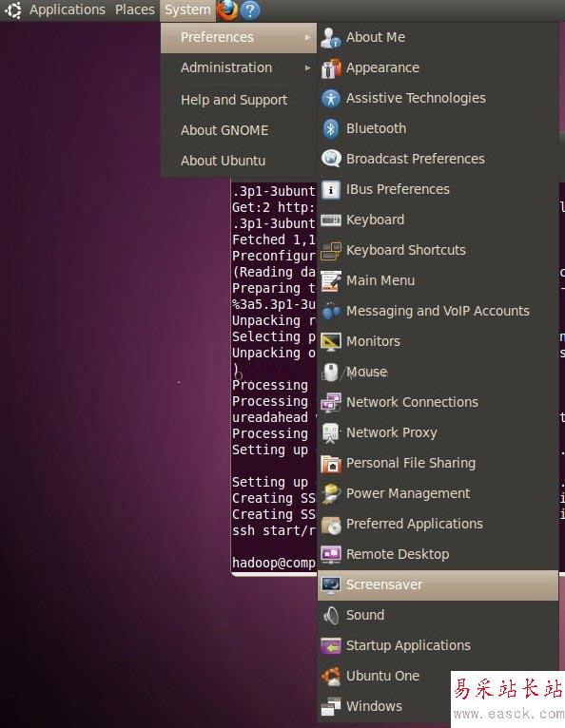Select Preferences in the System menu
The width and height of the screenshot is (565, 728).
coord(239,38)
